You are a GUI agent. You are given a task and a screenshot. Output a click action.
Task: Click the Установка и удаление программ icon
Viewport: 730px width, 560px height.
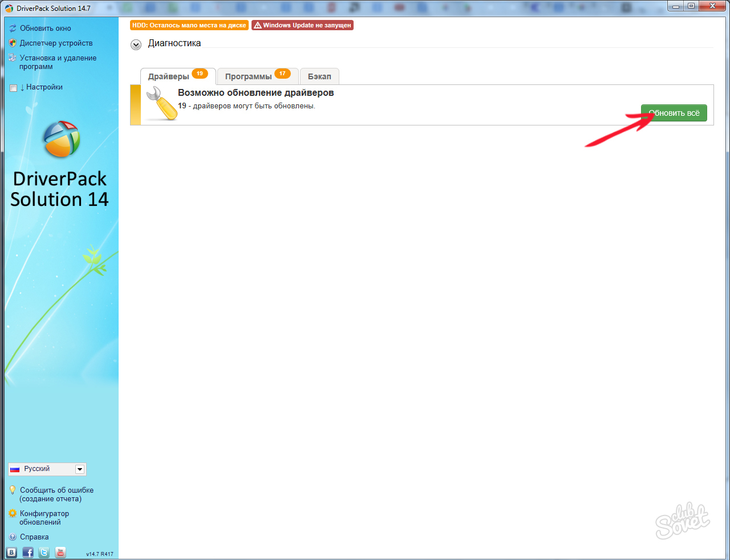pos(13,58)
